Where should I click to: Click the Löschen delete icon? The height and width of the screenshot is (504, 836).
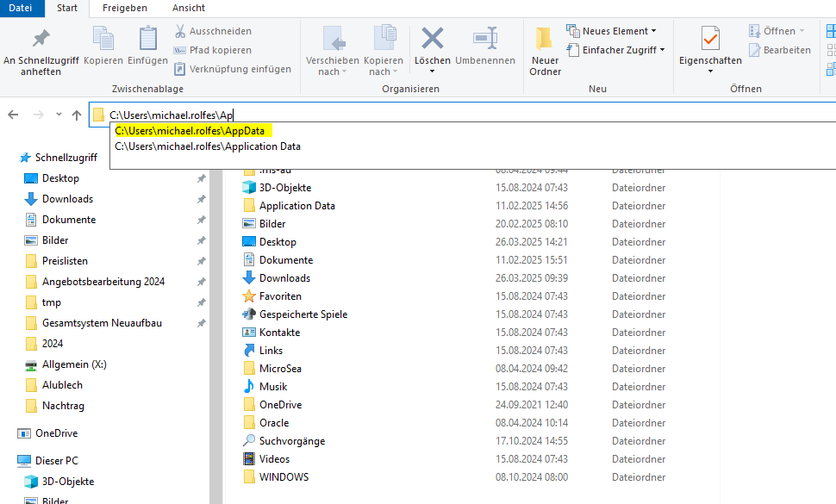(x=432, y=39)
